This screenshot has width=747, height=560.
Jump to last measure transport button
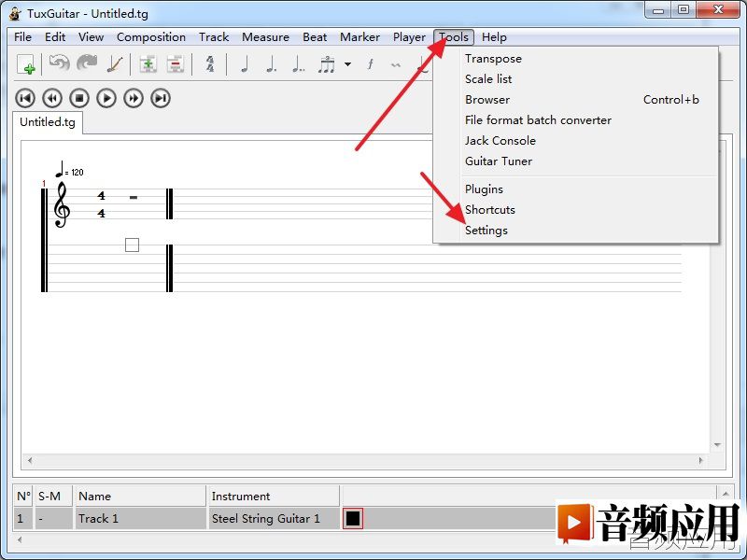click(x=161, y=99)
